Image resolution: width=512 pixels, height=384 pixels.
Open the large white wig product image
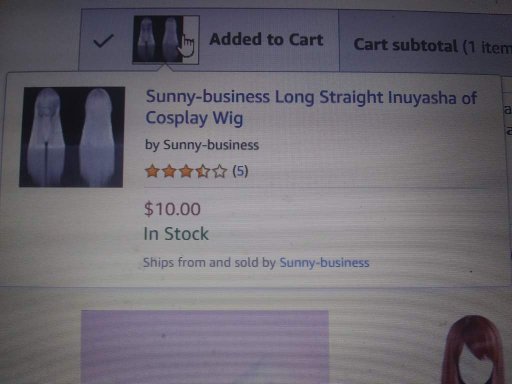click(x=72, y=137)
